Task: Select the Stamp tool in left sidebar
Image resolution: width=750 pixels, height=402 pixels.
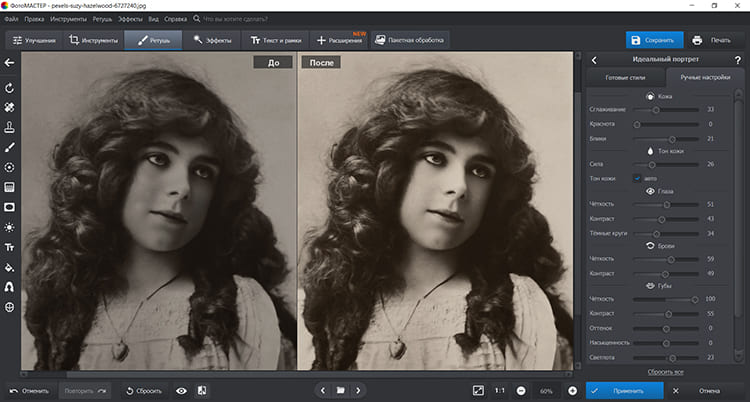Action: [x=9, y=127]
